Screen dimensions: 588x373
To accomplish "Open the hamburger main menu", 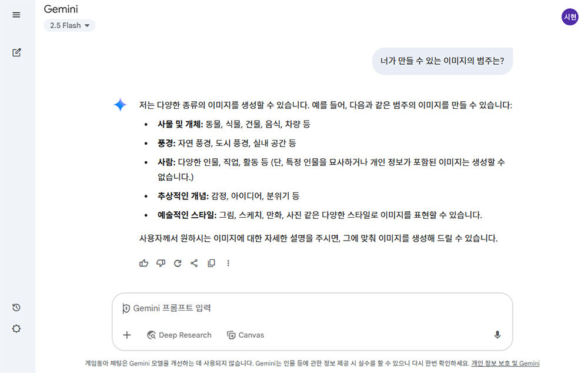I will (x=16, y=15).
